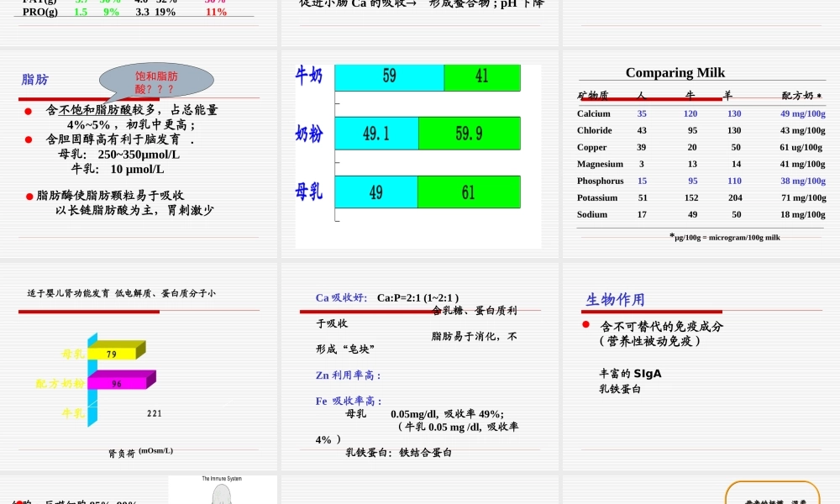This screenshot has height=504, width=840.
Task: Select the green bar labeled 61 for 母乳
Action: click(x=469, y=192)
